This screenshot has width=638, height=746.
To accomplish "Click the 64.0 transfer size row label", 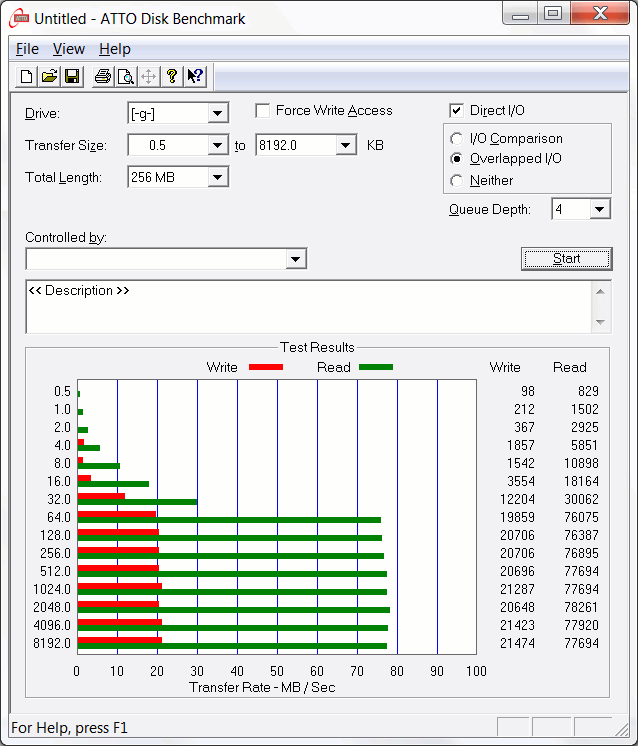I will coord(59,517).
